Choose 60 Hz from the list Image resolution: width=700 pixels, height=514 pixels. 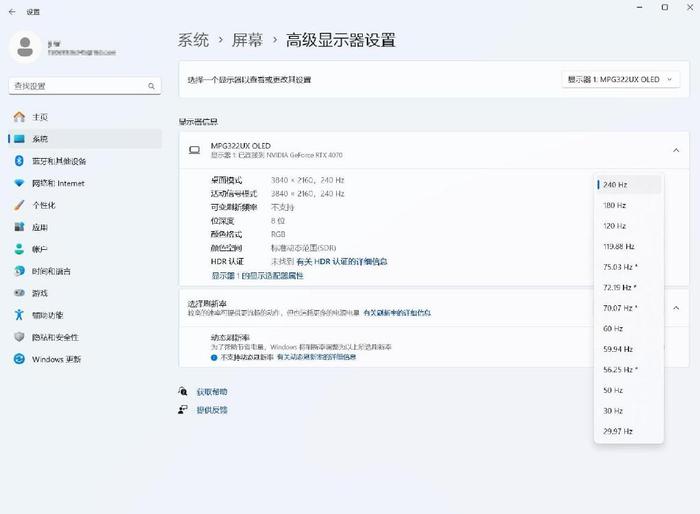pyautogui.click(x=629, y=328)
